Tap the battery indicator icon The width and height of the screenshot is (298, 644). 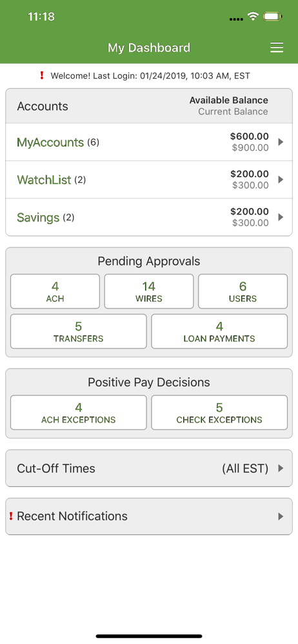pyautogui.click(x=272, y=17)
